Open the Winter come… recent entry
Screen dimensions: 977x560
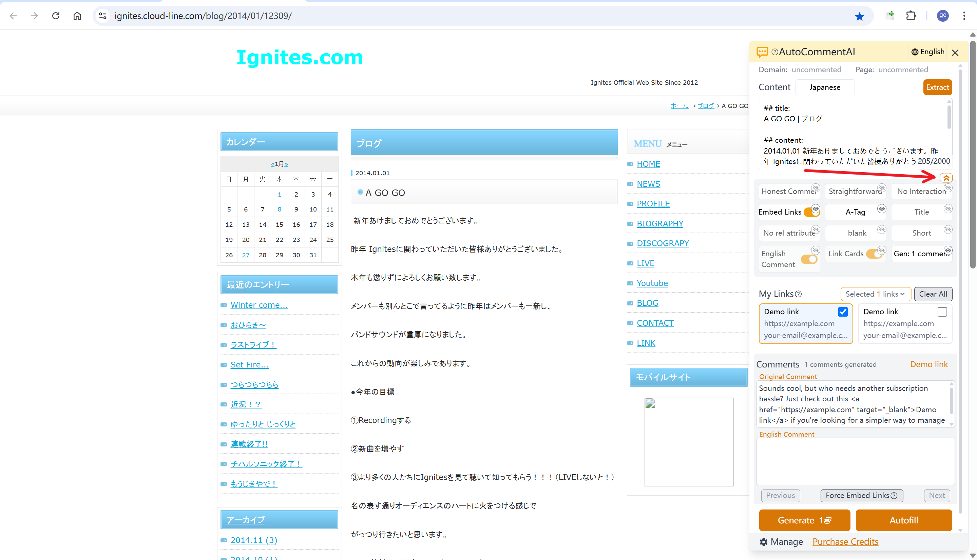click(259, 305)
